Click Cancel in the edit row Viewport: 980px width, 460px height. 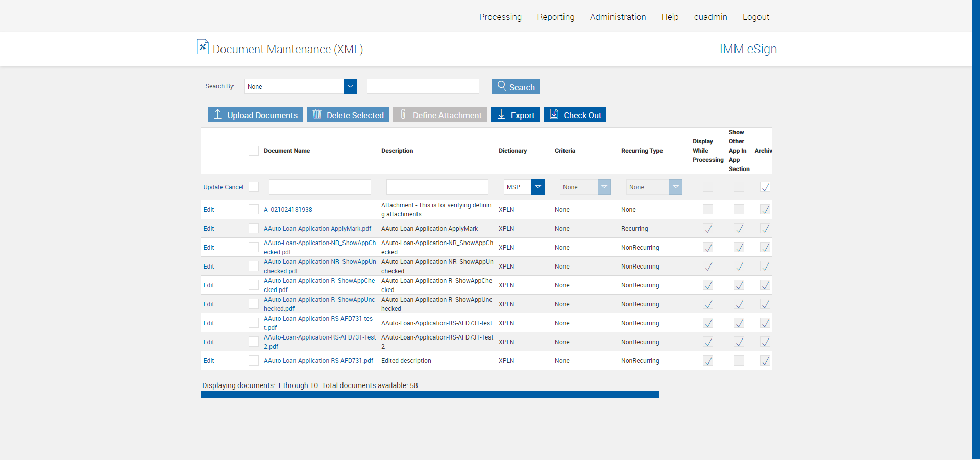(x=234, y=187)
